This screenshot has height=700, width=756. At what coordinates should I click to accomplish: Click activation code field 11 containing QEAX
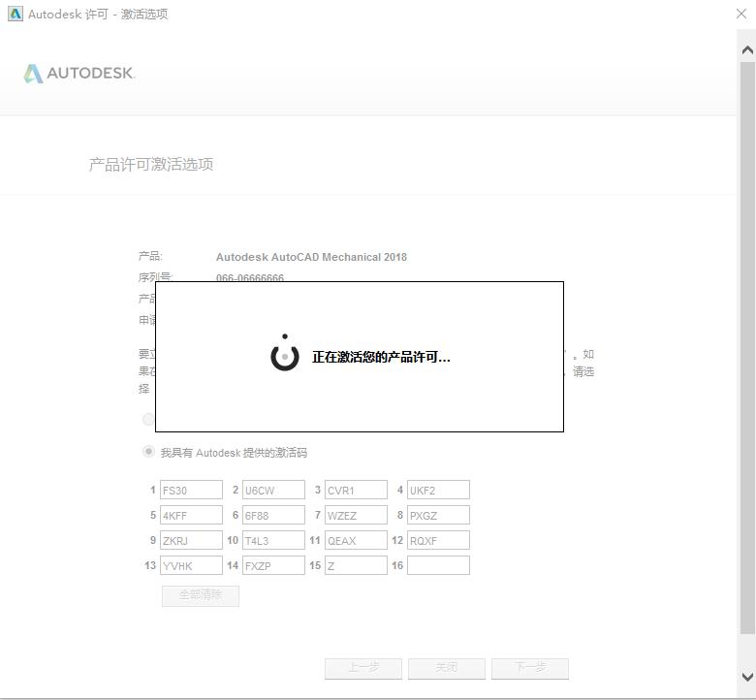[357, 540]
